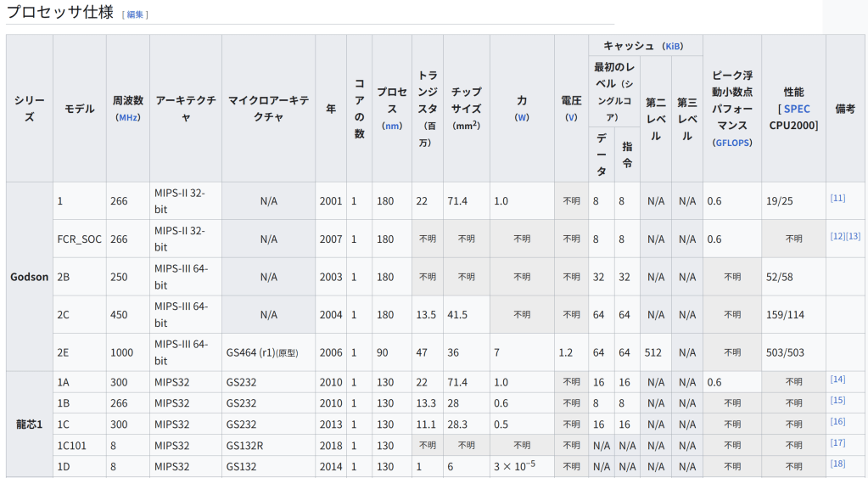
Task: Open the nm link under プロセス
Action: 392,126
